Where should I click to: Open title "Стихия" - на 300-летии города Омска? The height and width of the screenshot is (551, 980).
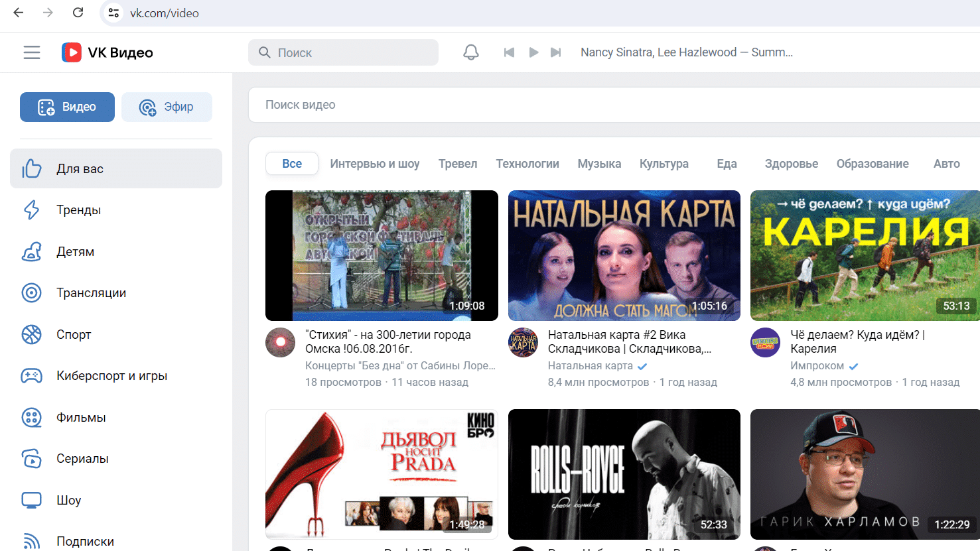pyautogui.click(x=388, y=341)
